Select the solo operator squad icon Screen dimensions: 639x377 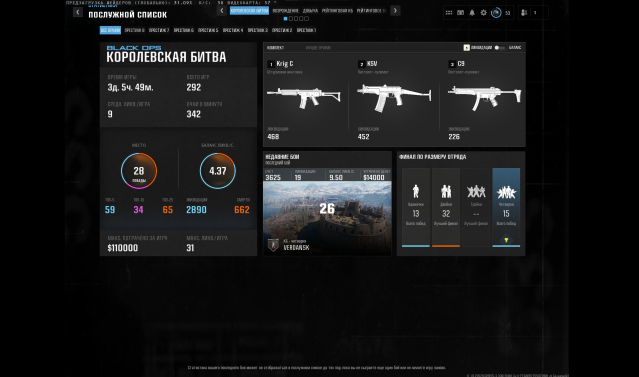416,191
